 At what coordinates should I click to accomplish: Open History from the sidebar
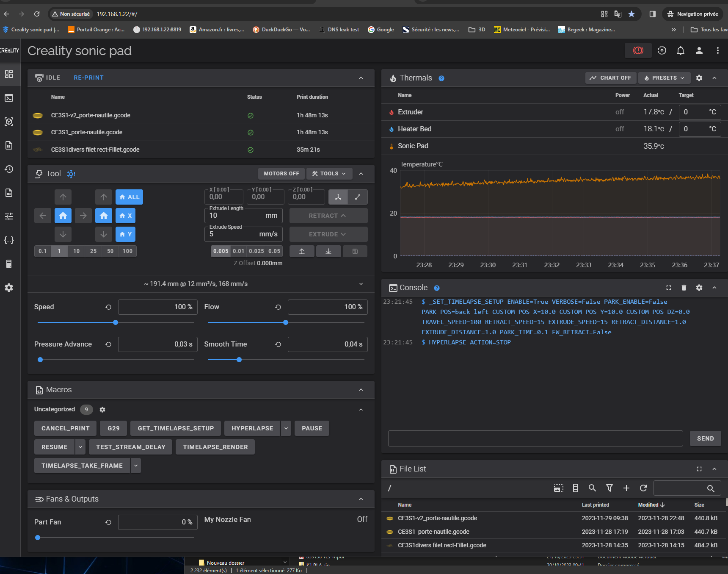(x=9, y=169)
